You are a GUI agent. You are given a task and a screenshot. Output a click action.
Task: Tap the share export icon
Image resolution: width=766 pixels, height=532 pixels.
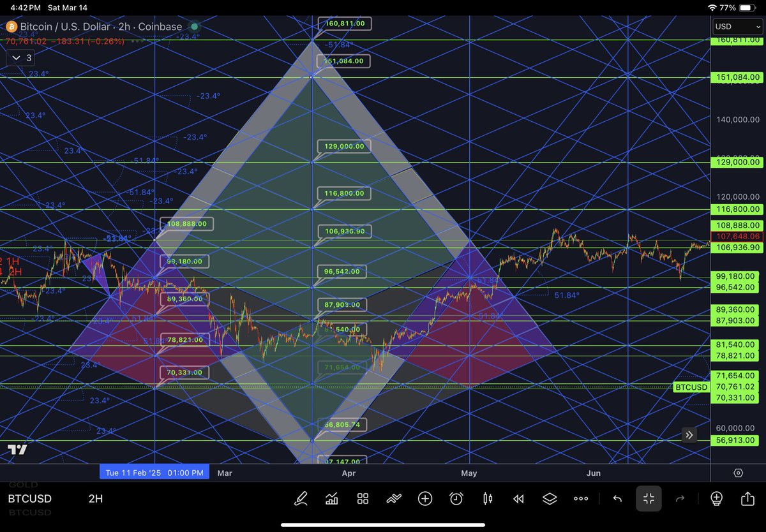pyautogui.click(x=746, y=499)
